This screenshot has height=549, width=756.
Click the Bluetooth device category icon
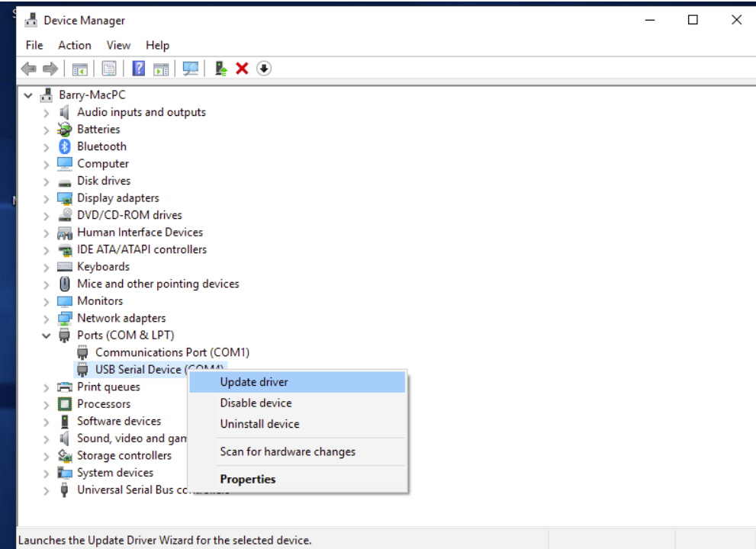pos(65,146)
